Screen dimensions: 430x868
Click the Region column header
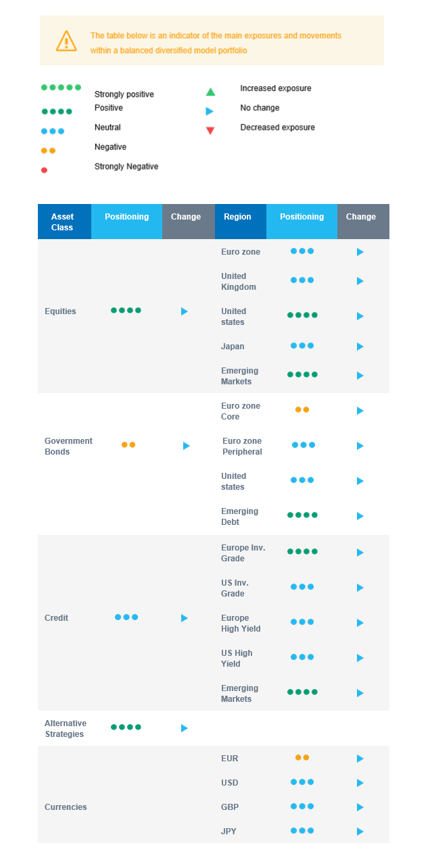pos(237,217)
